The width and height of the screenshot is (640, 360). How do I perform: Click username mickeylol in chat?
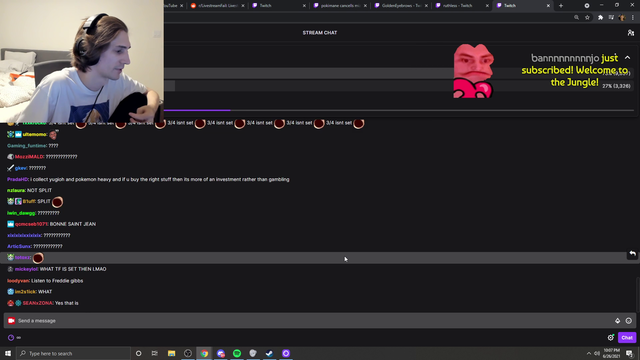coord(27,269)
